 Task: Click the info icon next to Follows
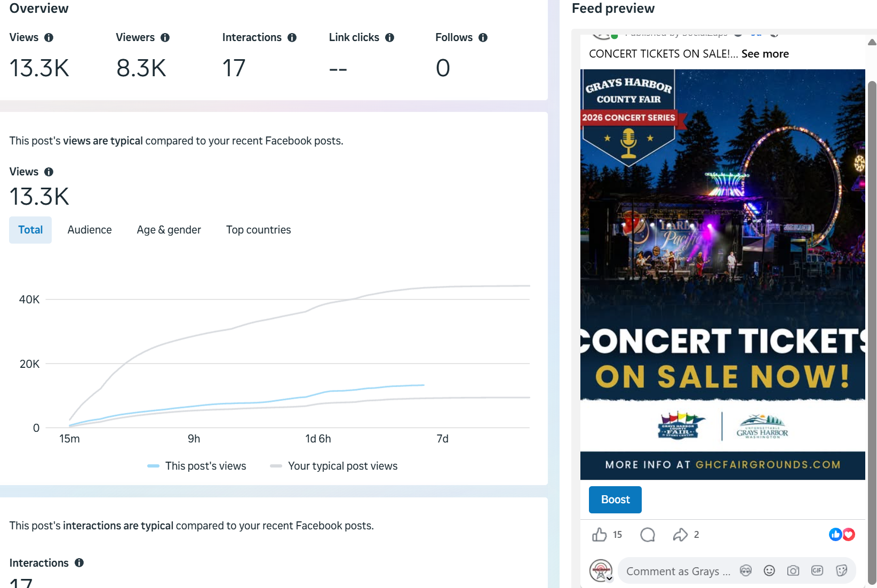point(483,37)
